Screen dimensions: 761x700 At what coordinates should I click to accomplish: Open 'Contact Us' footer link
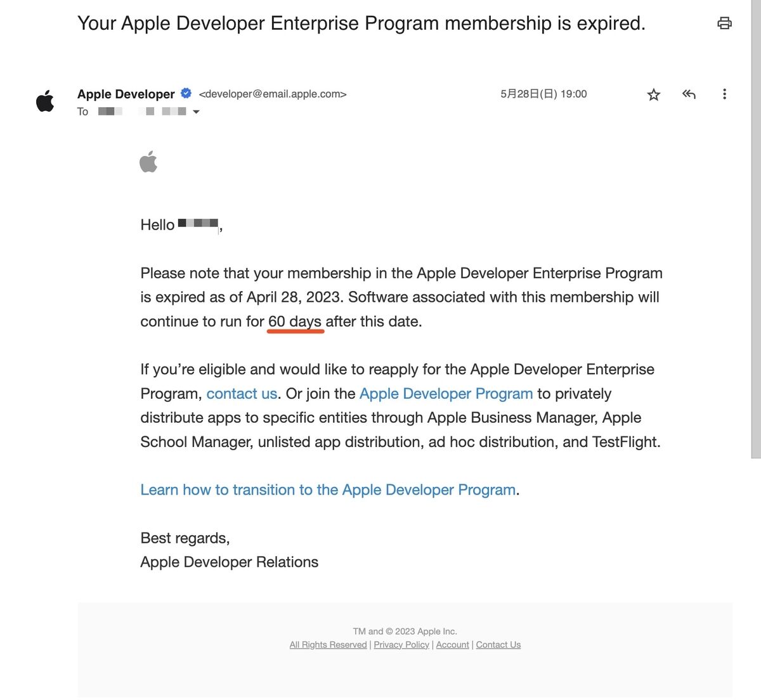[x=498, y=645]
